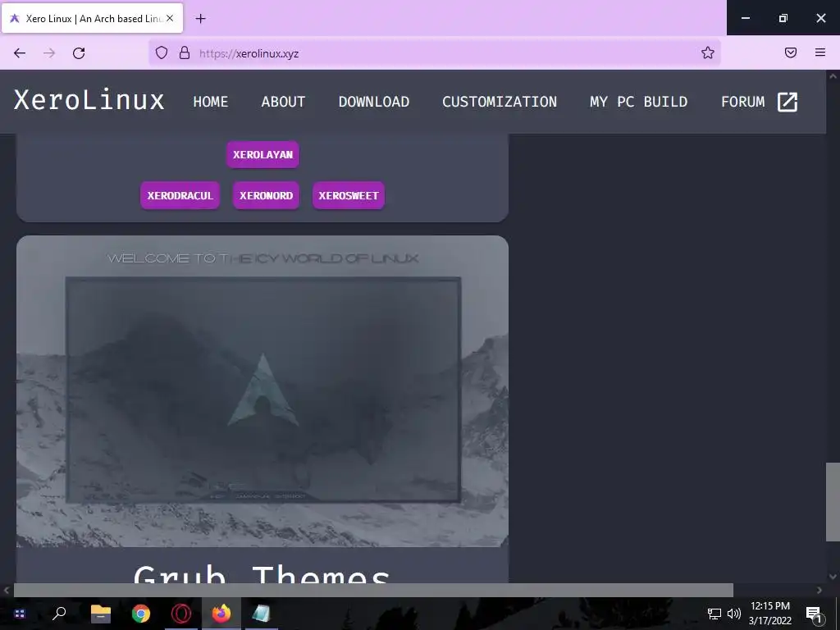Open the notepad app in the taskbar
This screenshot has width=840, height=630.
pyautogui.click(x=262, y=614)
